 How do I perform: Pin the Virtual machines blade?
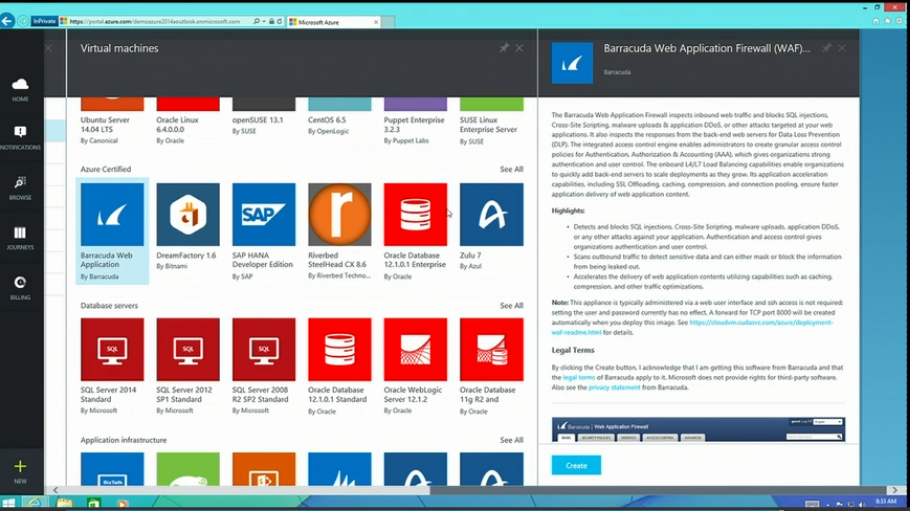coord(504,48)
